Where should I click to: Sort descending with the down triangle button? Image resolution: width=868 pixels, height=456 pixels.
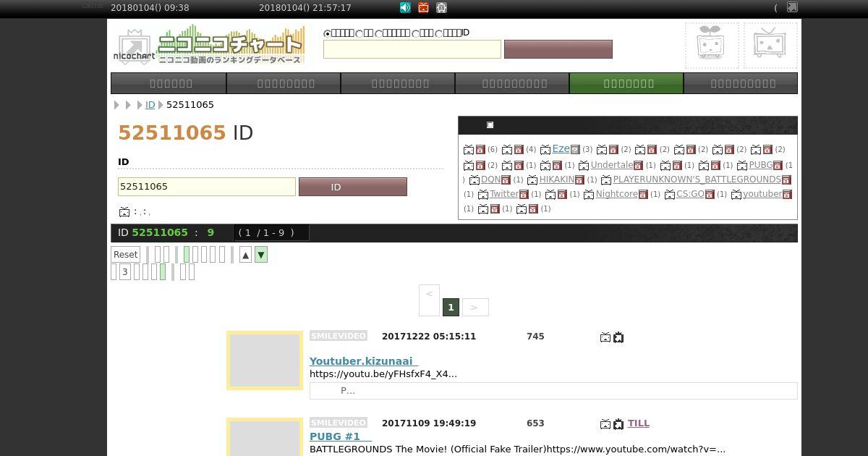(261, 255)
